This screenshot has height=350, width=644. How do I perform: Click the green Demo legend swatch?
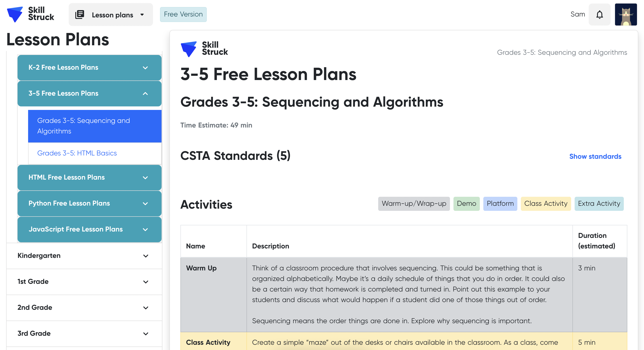[x=466, y=204]
